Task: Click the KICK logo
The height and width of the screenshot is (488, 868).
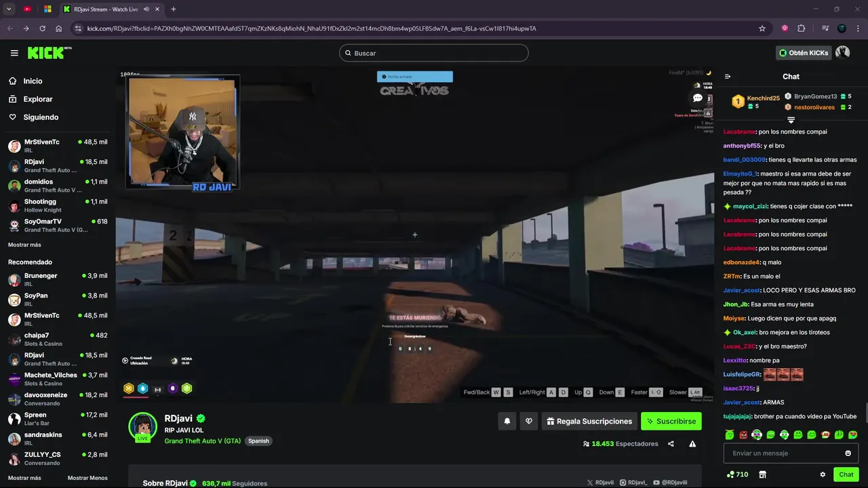Action: pos(50,53)
